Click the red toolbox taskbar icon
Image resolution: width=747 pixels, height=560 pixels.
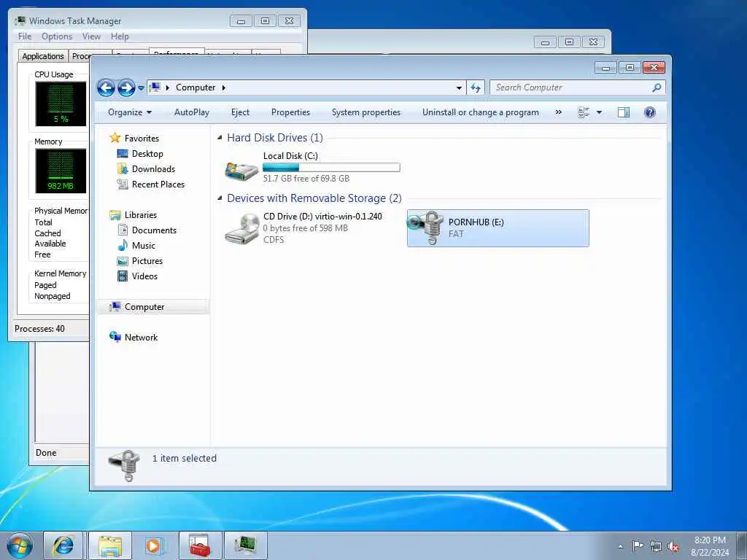point(200,545)
